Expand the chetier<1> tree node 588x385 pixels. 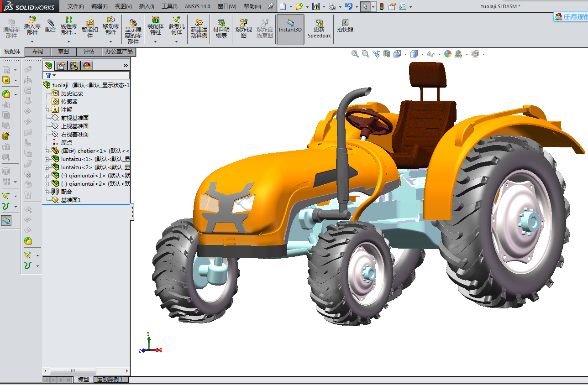coord(47,151)
